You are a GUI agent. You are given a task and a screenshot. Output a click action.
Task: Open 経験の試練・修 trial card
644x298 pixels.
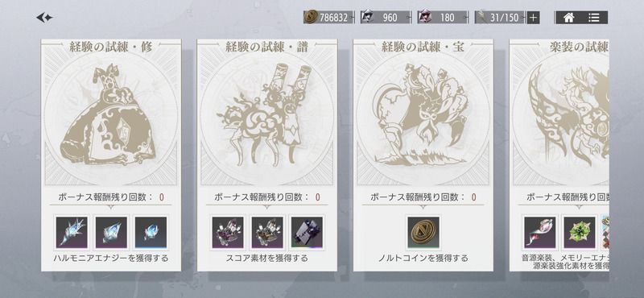click(x=111, y=155)
